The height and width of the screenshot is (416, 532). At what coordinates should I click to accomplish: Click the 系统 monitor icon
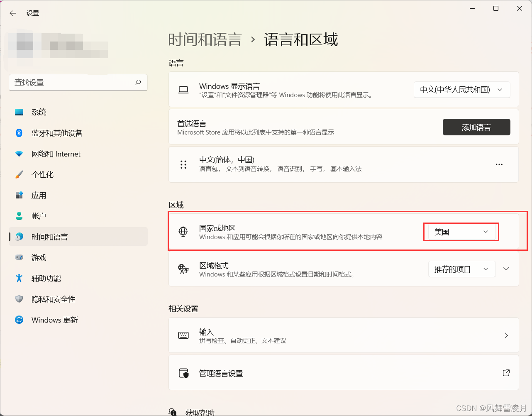click(x=19, y=112)
